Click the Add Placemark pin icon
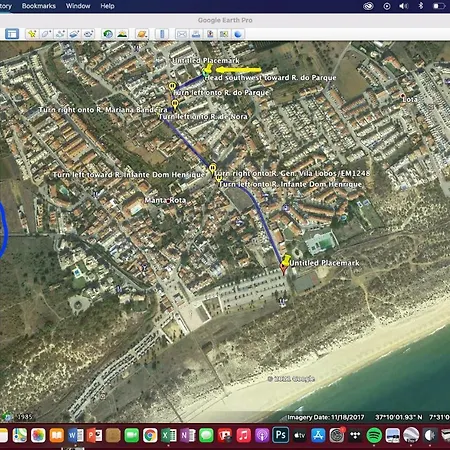Image resolution: width=450 pixels, height=450 pixels. [32, 34]
